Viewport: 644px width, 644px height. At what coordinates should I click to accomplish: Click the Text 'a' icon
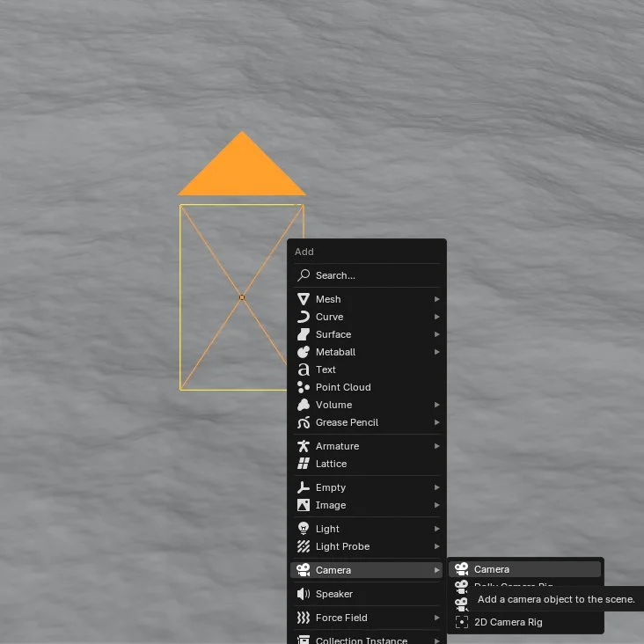tap(304, 370)
